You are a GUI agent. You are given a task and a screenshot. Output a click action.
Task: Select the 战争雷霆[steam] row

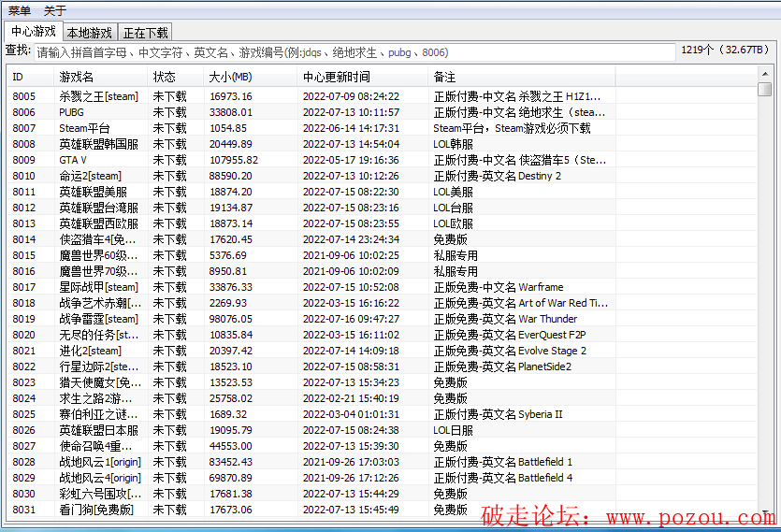(x=383, y=319)
